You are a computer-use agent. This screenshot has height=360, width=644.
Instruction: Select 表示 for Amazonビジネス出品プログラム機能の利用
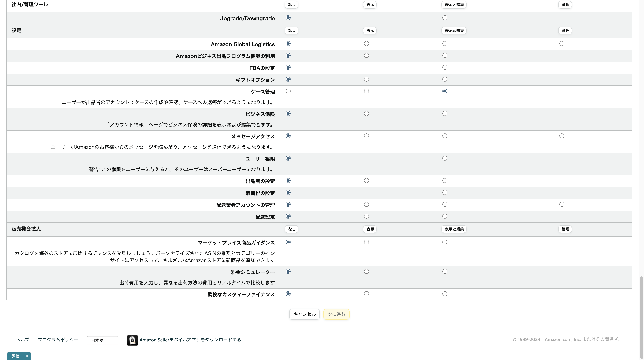pyautogui.click(x=367, y=55)
